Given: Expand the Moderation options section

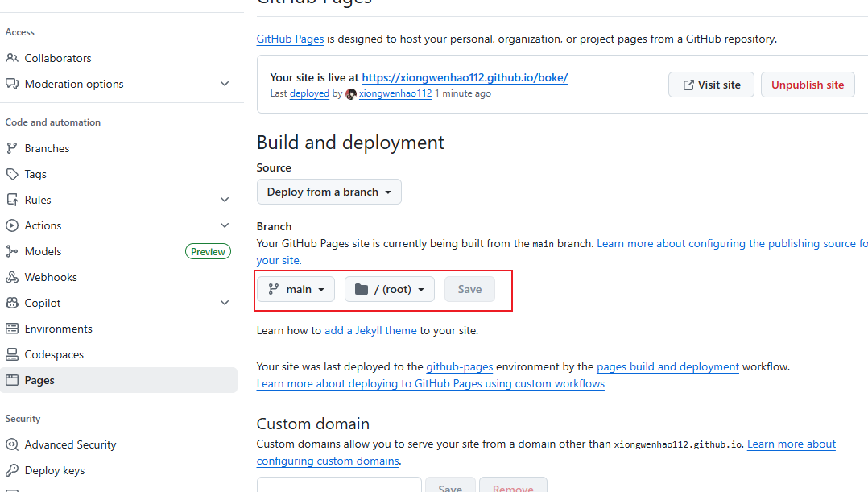Looking at the screenshot, I should coord(225,84).
